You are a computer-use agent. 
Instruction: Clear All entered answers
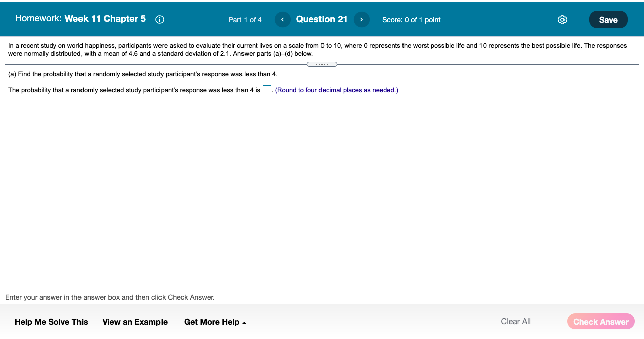point(516,321)
